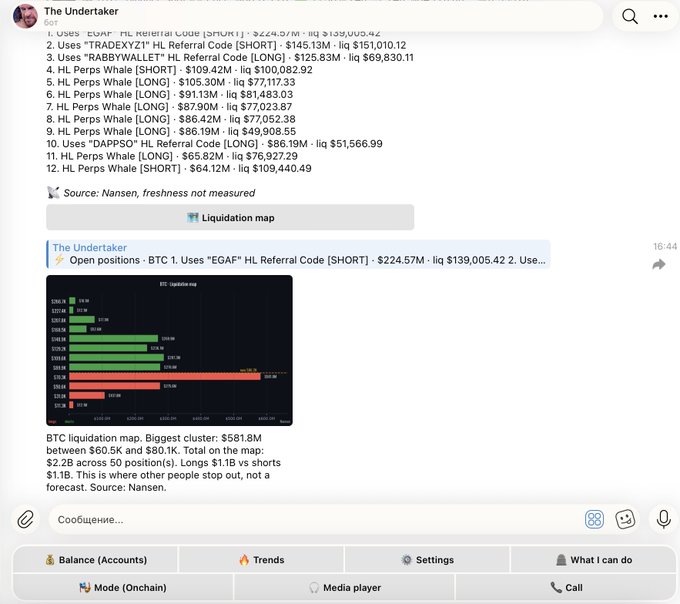Open The Undertaker profile avatar
This screenshot has width=680, height=604.
pos(25,16)
